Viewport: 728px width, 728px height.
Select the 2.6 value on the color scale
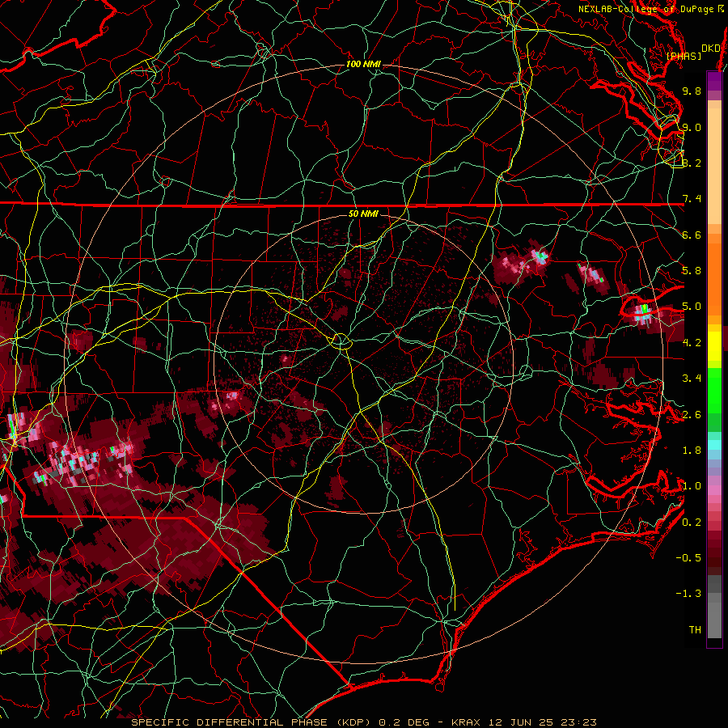692,415
